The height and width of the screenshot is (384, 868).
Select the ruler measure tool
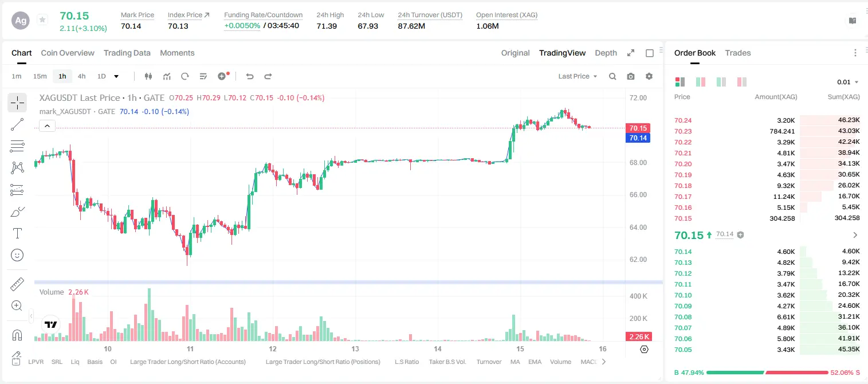17,284
